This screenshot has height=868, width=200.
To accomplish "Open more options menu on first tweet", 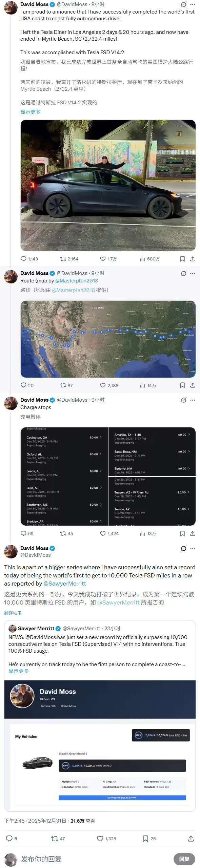I will pyautogui.click(x=193, y=4).
